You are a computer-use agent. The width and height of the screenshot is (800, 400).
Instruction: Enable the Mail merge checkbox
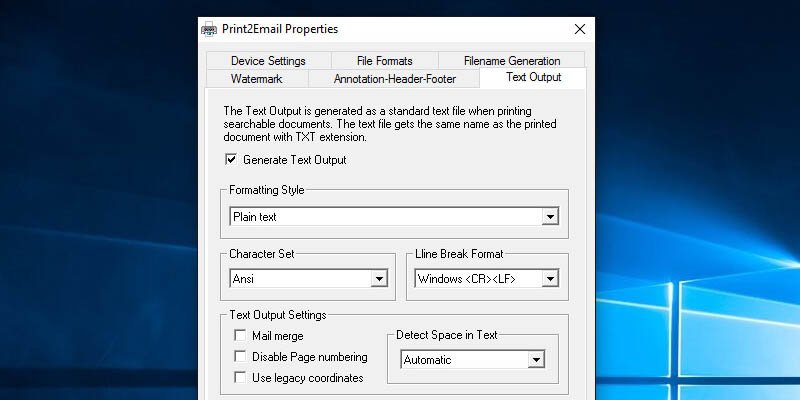(240, 336)
